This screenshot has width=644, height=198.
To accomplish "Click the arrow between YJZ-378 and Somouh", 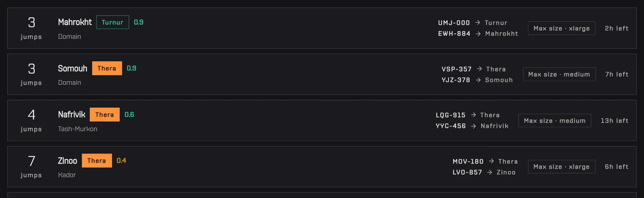I will click(x=478, y=80).
